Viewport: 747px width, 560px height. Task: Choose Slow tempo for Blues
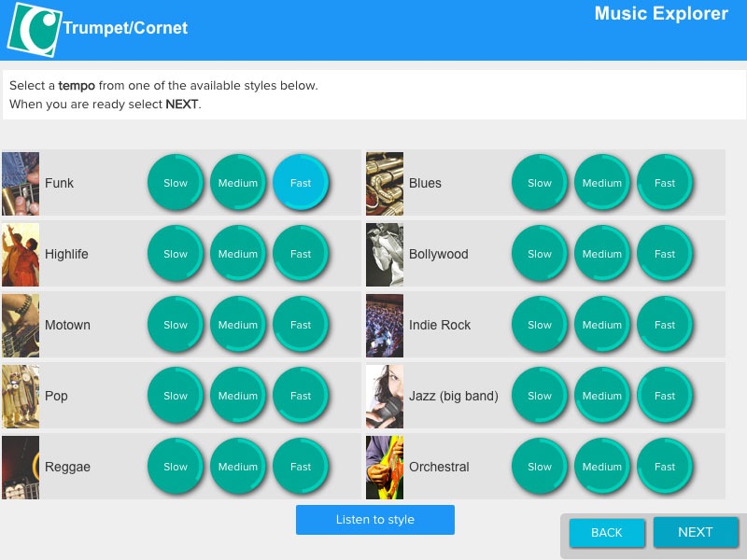(540, 183)
